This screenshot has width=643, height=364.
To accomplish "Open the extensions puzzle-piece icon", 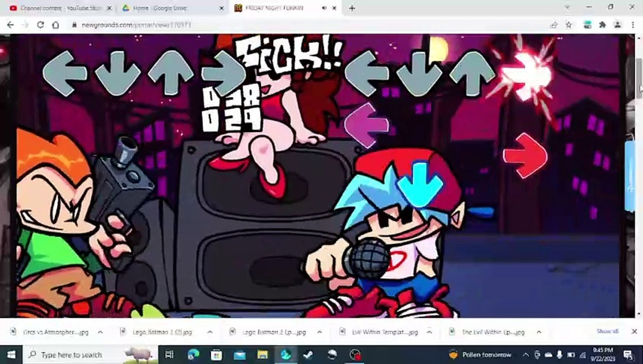I will coord(603,25).
